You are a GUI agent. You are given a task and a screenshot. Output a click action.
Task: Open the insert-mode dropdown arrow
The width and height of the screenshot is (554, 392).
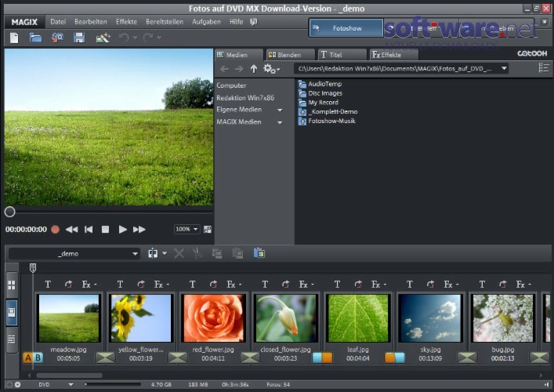165,253
